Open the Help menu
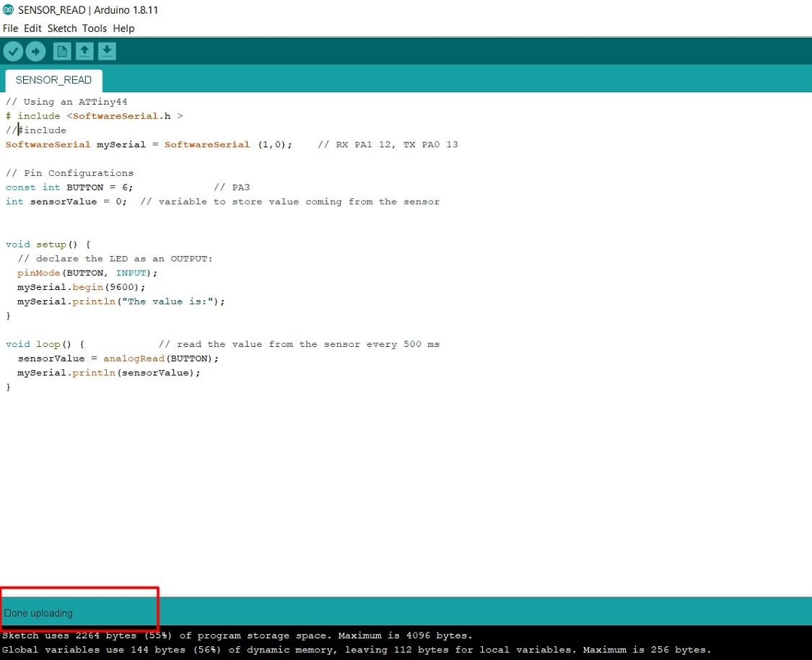This screenshot has height=660, width=812. [123, 28]
